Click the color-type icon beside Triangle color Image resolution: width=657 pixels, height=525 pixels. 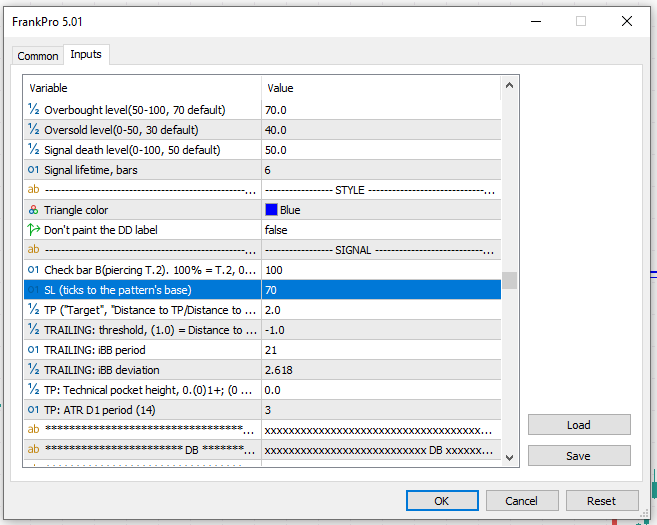click(x=33, y=210)
